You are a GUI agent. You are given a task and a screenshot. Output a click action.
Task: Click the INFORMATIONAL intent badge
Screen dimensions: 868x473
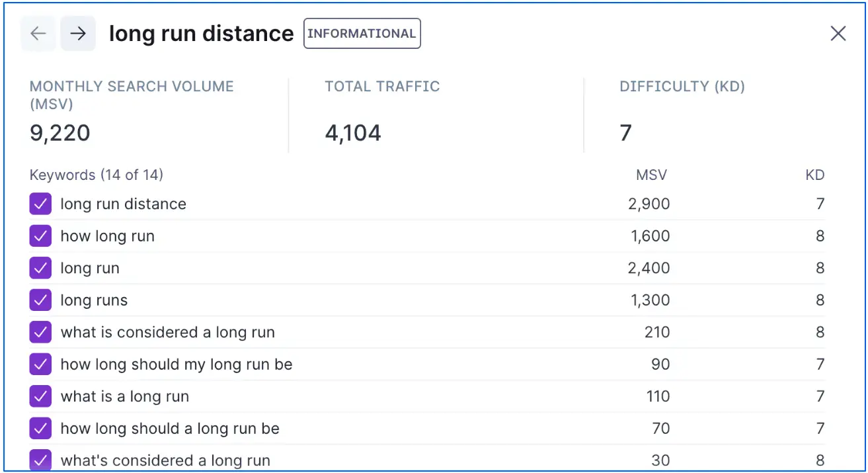tap(362, 34)
